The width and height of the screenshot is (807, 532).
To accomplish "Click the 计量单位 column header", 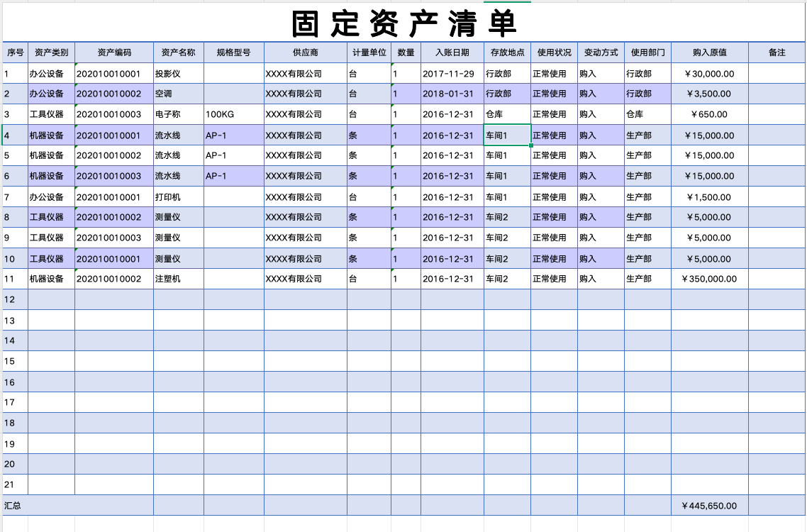I will point(369,52).
